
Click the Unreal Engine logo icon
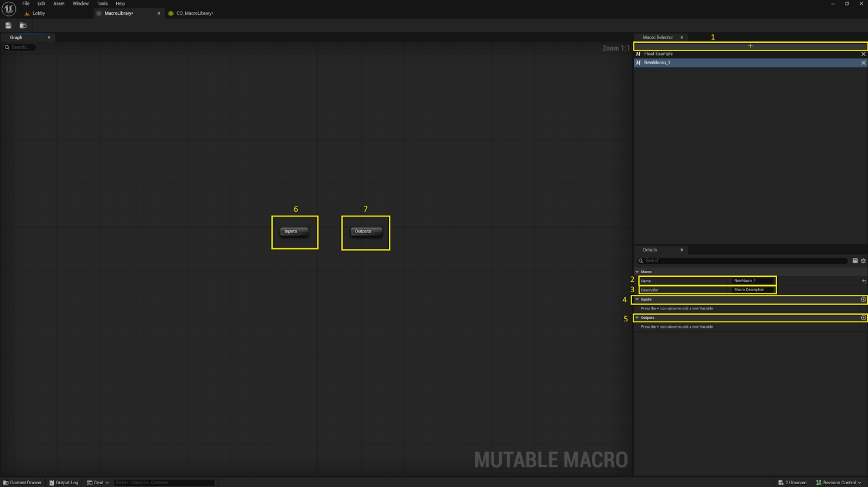(9, 9)
